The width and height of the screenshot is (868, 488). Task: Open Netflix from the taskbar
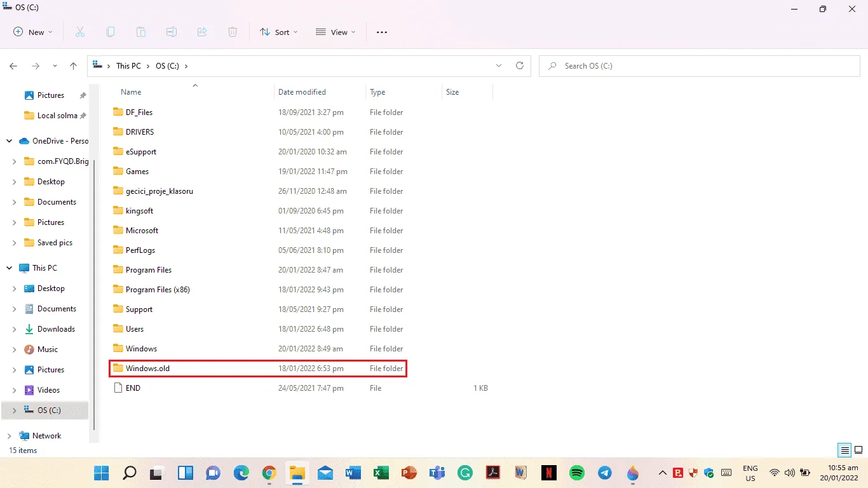pyautogui.click(x=549, y=473)
